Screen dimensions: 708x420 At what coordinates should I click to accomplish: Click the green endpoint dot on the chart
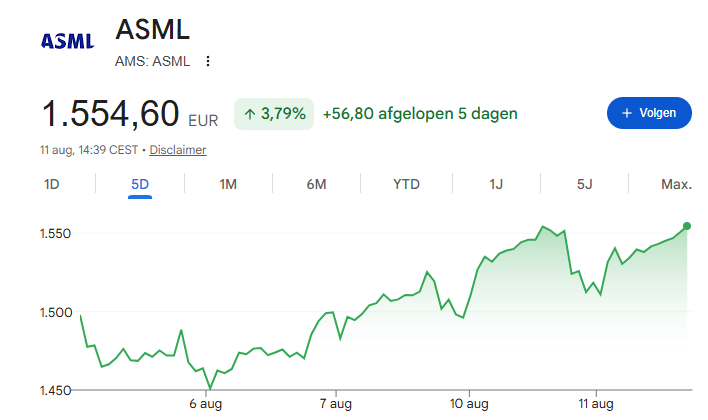pos(687,226)
